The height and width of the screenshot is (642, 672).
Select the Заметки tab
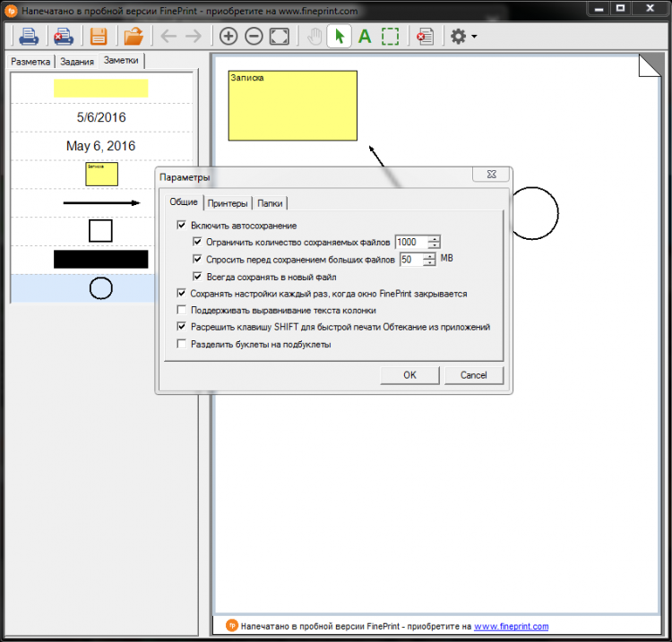pos(121,60)
